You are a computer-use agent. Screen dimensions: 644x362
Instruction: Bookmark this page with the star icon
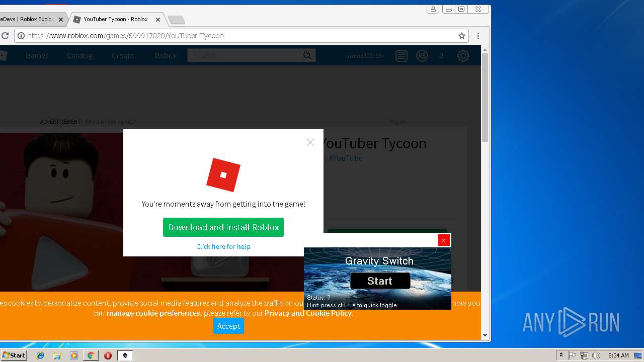[461, 36]
